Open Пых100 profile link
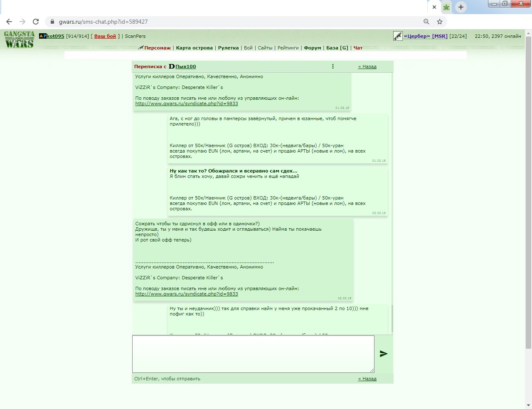 tap(185, 67)
